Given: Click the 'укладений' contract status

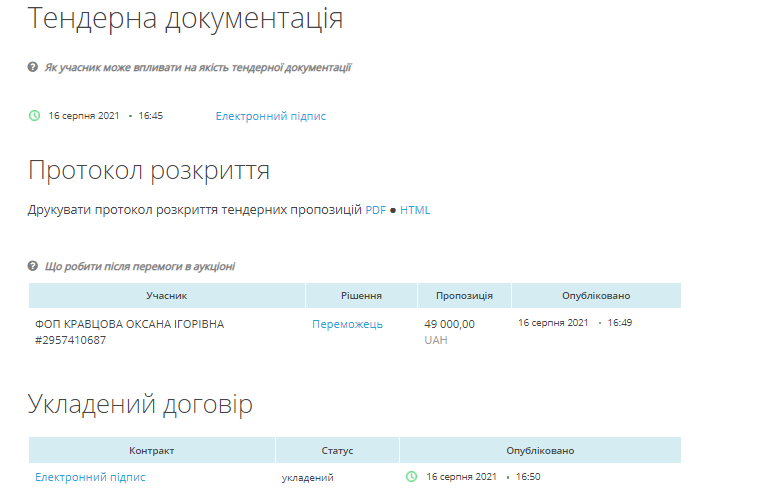Looking at the screenshot, I should pyautogui.click(x=307, y=478).
